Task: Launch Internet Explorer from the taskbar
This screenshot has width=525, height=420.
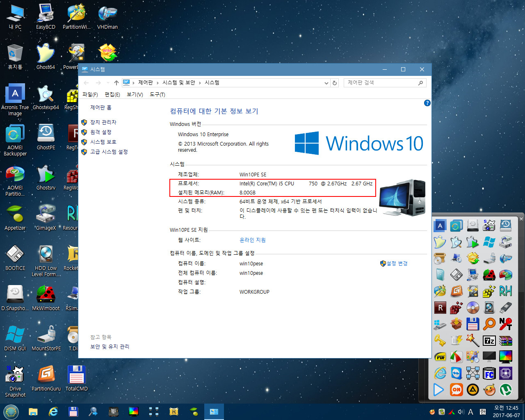Action: (53, 412)
